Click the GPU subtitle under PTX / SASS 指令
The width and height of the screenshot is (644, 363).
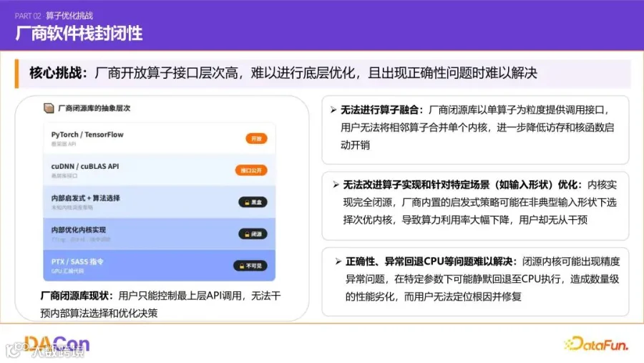(67, 271)
